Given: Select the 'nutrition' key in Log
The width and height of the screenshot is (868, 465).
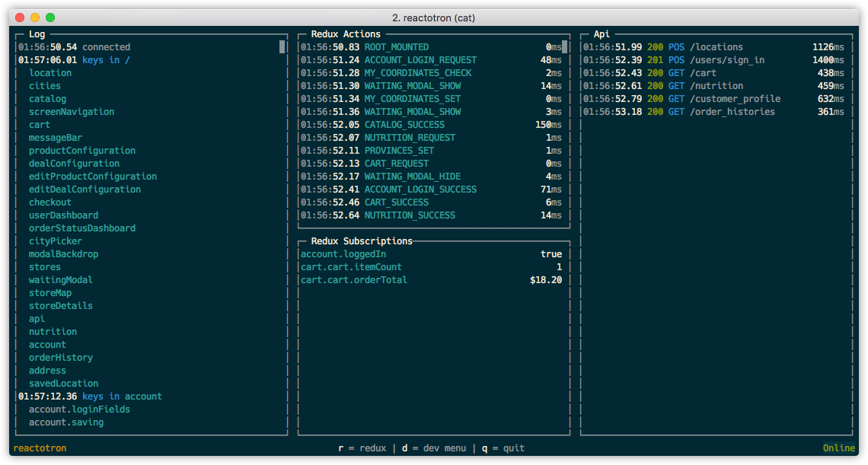Looking at the screenshot, I should (x=53, y=332).
